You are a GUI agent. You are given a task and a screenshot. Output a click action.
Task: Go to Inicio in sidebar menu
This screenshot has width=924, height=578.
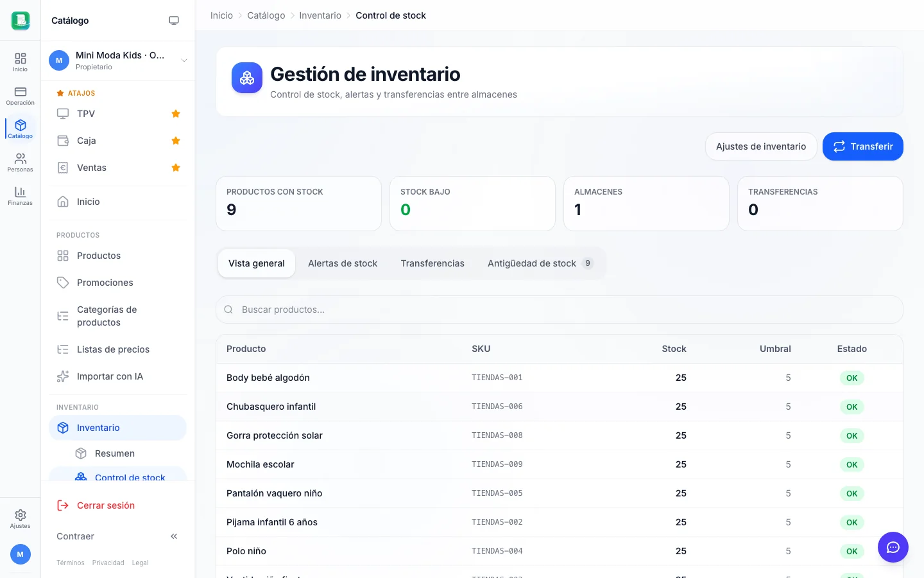(117, 202)
